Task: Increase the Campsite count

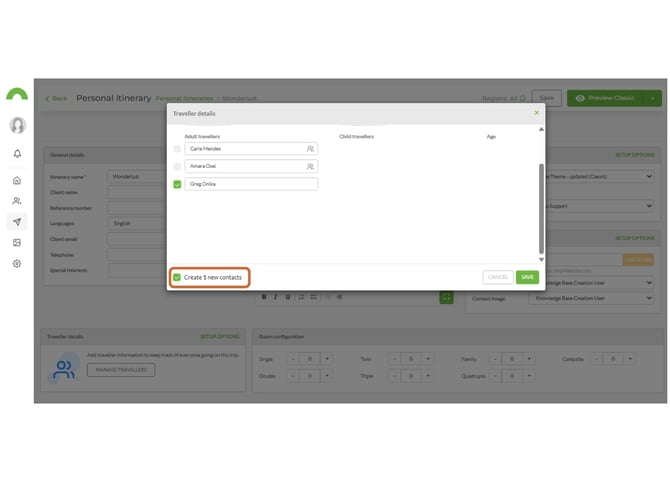Action: point(630,359)
